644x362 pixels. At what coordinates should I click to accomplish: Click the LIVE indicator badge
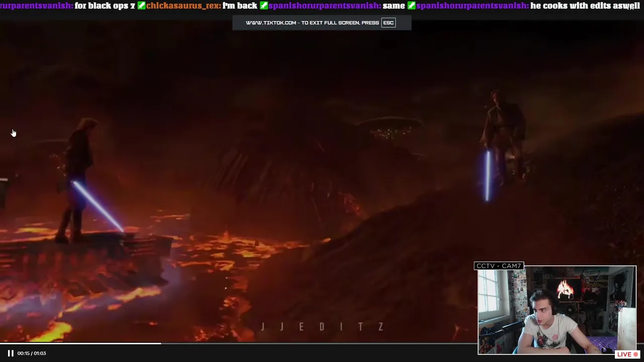click(627, 354)
